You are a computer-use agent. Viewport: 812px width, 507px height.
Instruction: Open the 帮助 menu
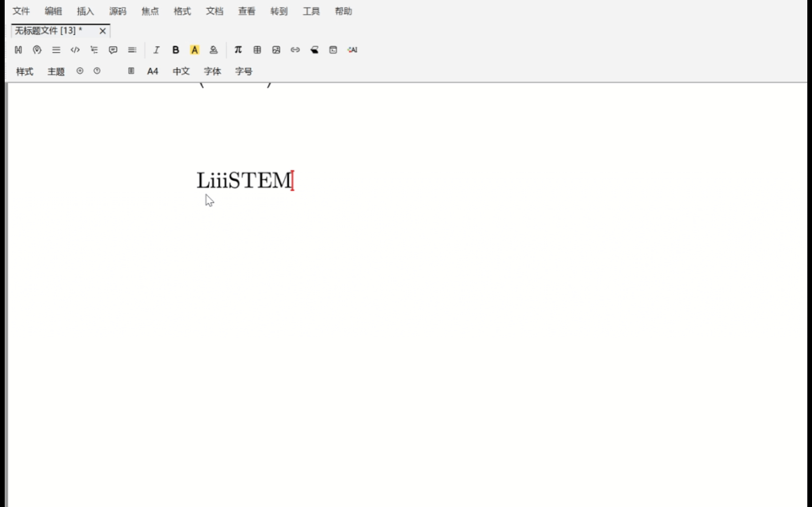[343, 11]
